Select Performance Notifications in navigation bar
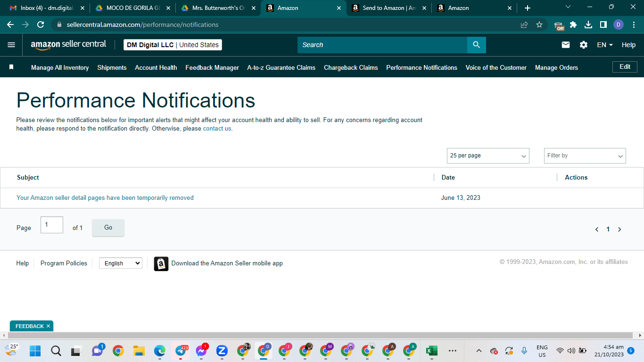This screenshot has height=362, width=644. pyautogui.click(x=421, y=67)
